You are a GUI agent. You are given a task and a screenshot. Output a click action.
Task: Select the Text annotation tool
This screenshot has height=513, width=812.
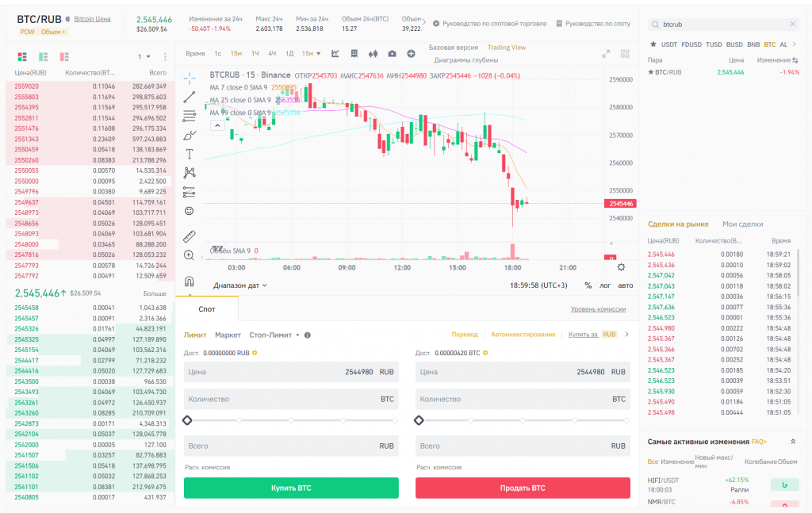[x=190, y=154]
